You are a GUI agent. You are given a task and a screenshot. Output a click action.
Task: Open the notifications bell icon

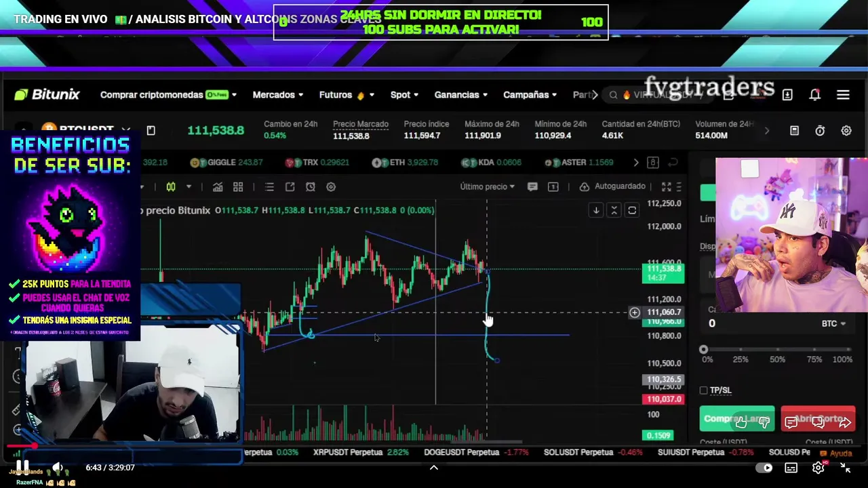[x=814, y=95]
